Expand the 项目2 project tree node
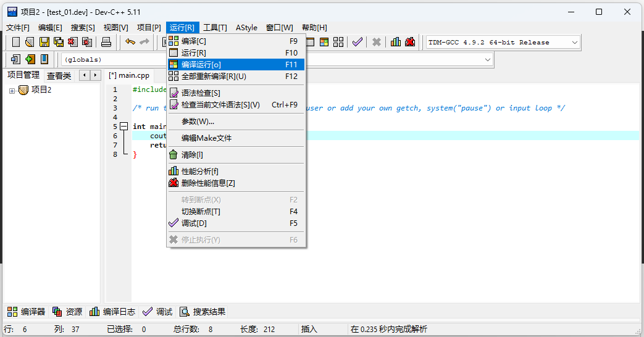This screenshot has height=337, width=644. click(12, 91)
